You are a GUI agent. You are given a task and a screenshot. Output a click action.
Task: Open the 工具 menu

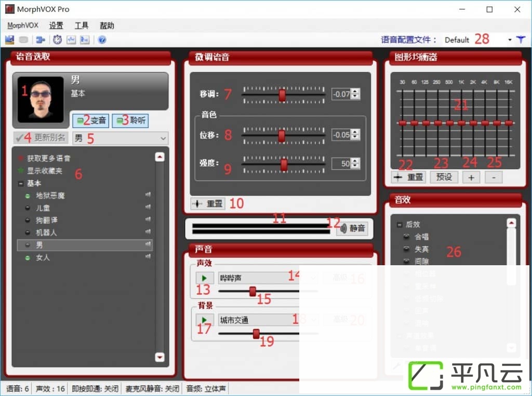click(x=82, y=25)
